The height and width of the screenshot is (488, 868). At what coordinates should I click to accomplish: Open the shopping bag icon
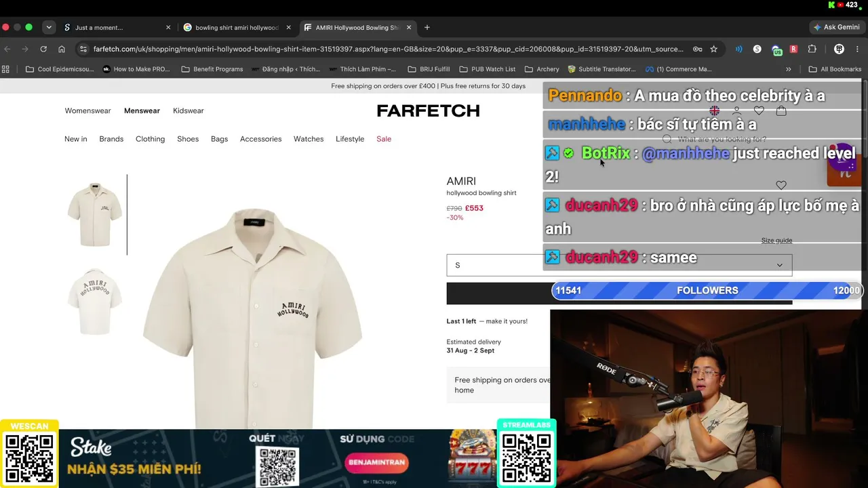(781, 110)
